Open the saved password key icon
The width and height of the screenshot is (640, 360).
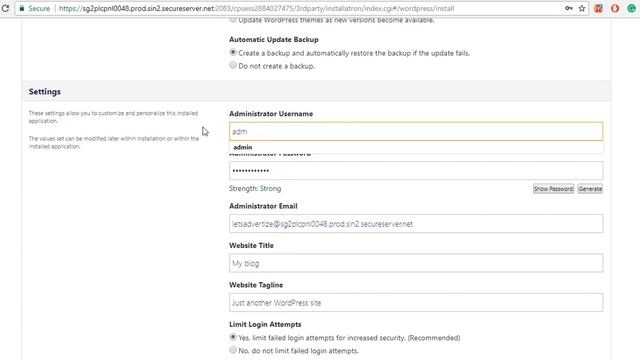pyautogui.click(x=569, y=8)
